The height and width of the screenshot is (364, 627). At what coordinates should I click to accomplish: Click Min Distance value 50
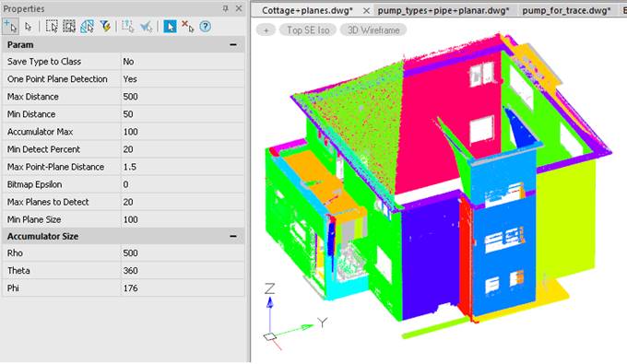pyautogui.click(x=183, y=114)
